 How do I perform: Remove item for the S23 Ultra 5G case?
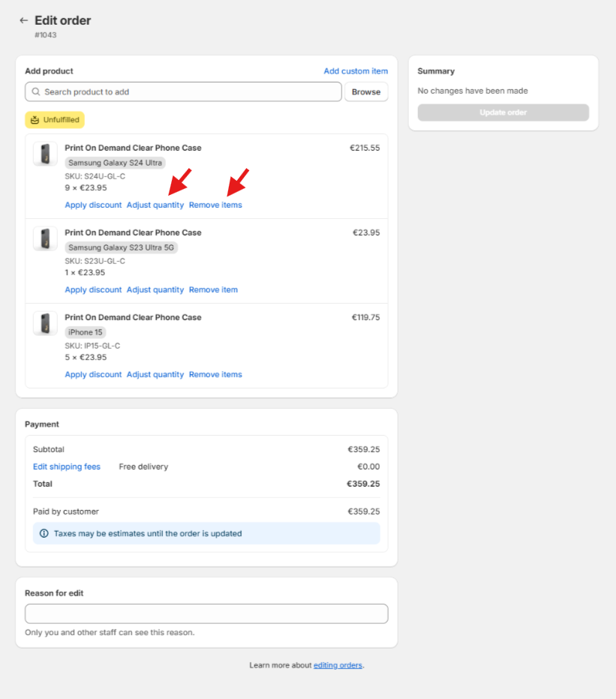coord(213,290)
